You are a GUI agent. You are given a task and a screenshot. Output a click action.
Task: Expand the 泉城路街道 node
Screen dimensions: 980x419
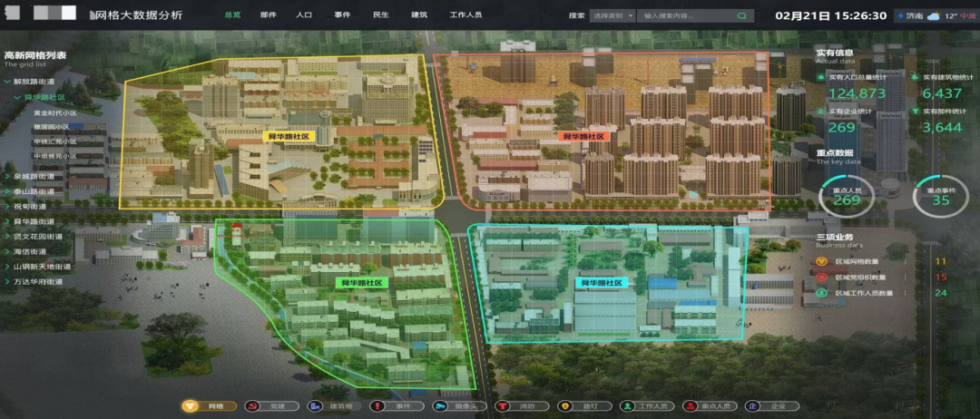6,177
